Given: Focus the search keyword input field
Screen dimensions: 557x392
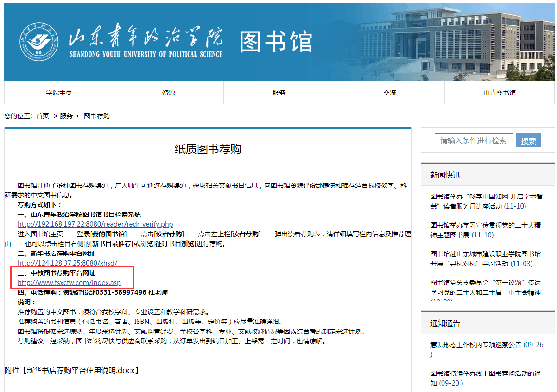Looking at the screenshot, I should point(474,140).
